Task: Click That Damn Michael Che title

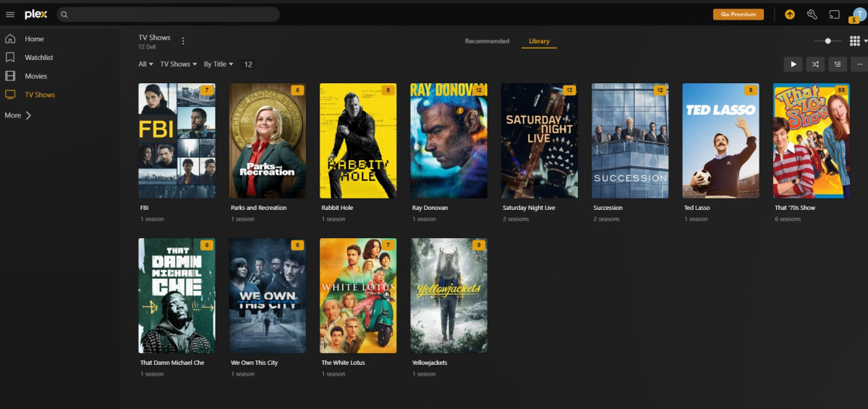Action: coord(172,363)
